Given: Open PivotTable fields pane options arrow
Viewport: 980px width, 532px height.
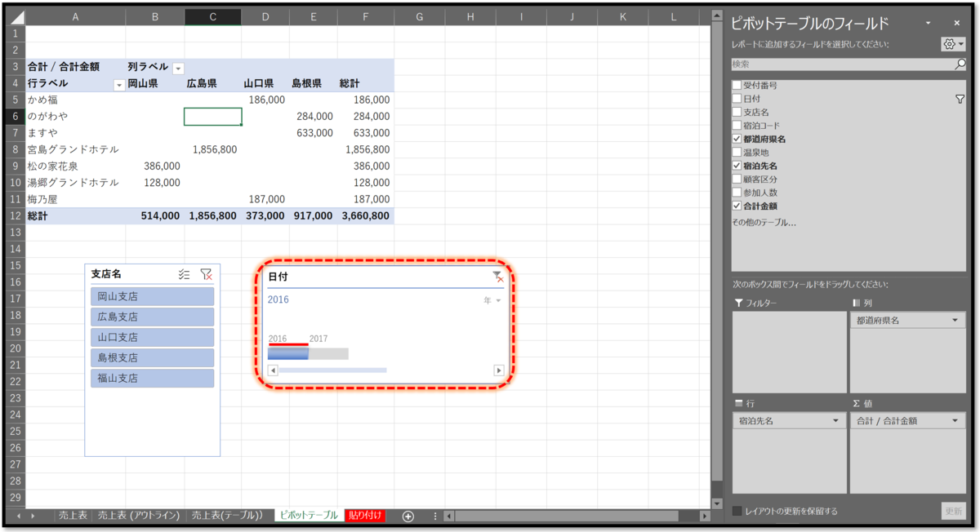Looking at the screenshot, I should [x=929, y=24].
